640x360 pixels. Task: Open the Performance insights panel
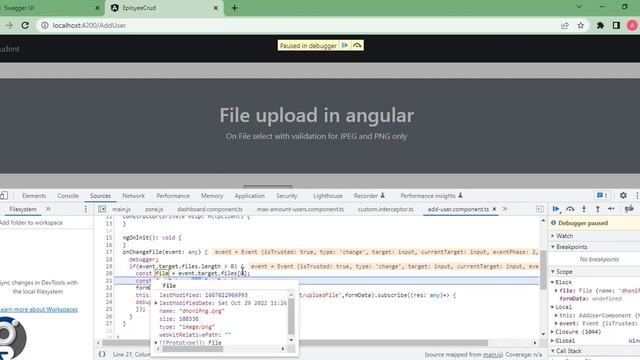pyautogui.click(x=431, y=196)
